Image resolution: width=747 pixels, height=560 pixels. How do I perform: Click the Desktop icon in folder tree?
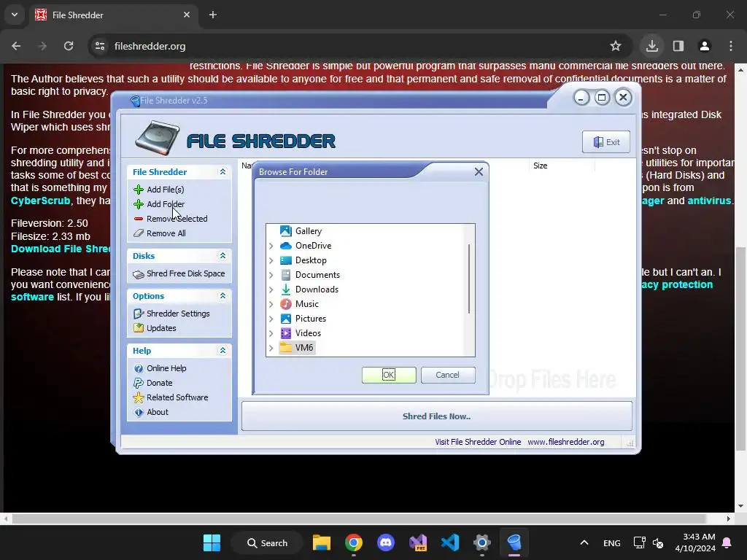286,260
